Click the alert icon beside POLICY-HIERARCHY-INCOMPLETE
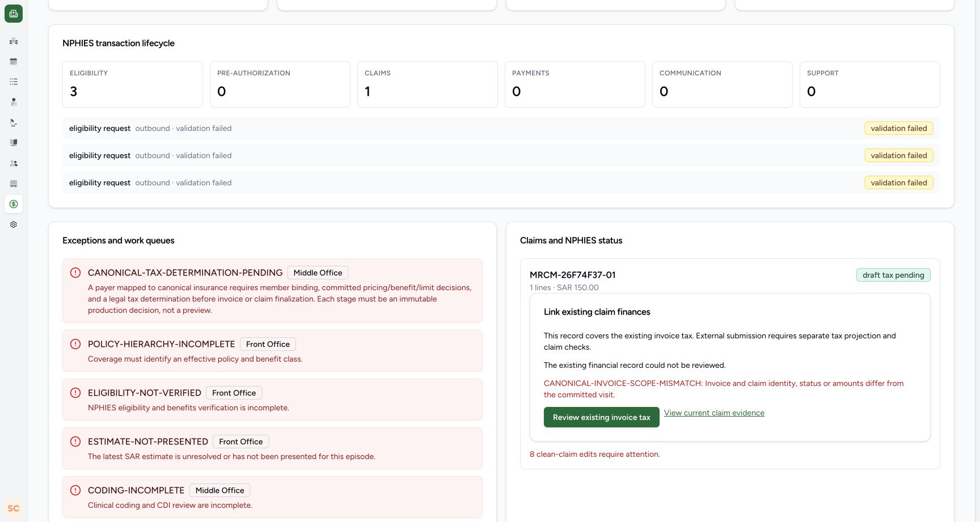The height and width of the screenshot is (522, 980). point(75,344)
